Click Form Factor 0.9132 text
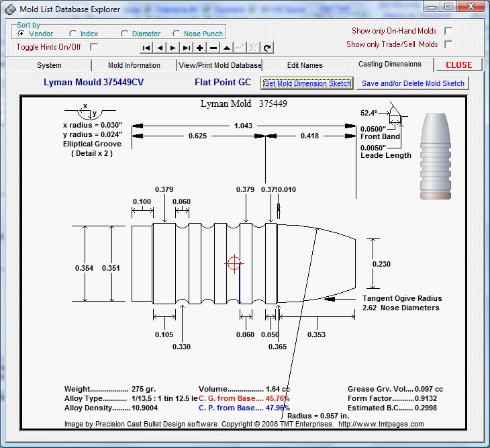This screenshot has height=448, width=490. (392, 398)
